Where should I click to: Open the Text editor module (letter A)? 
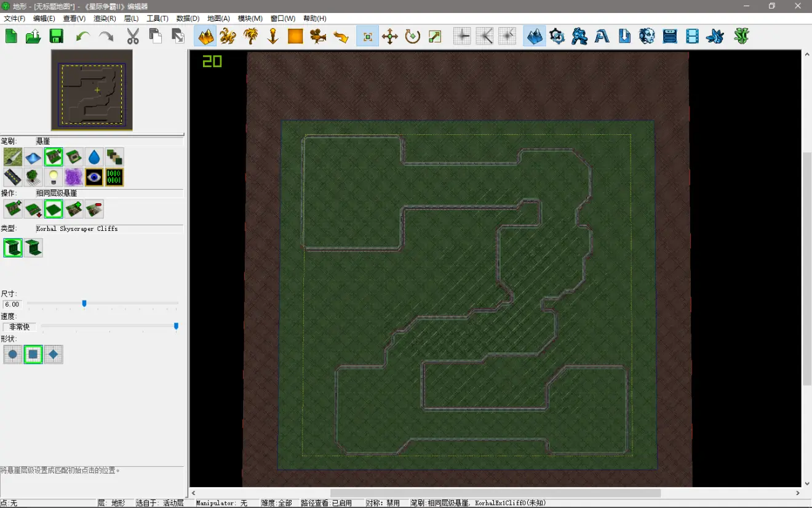tap(602, 36)
